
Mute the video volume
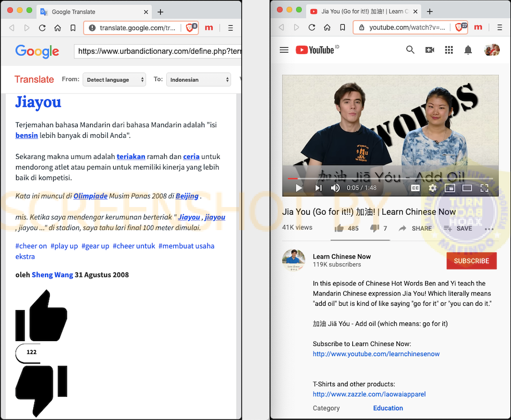pyautogui.click(x=335, y=188)
